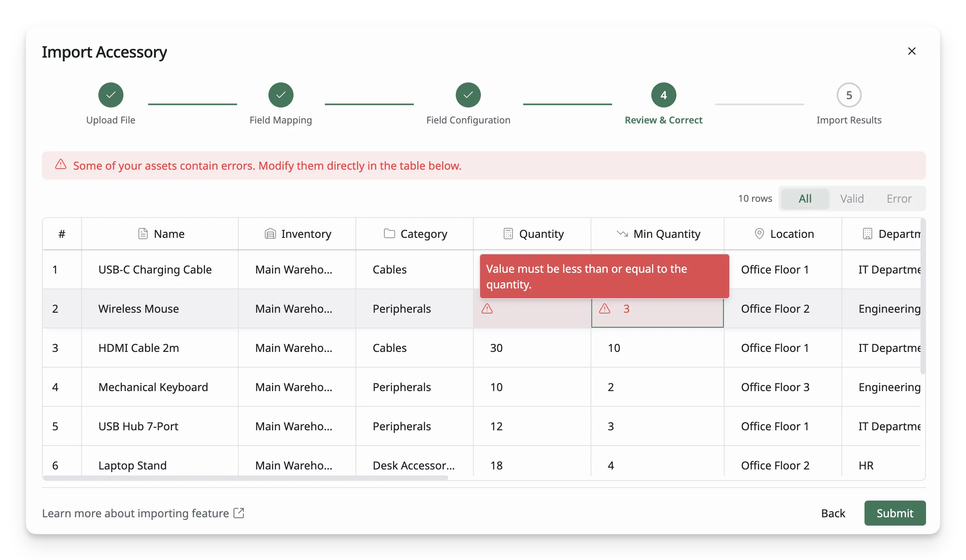The image size is (966, 560).
Task: Go Back to previous step
Action: tap(833, 513)
